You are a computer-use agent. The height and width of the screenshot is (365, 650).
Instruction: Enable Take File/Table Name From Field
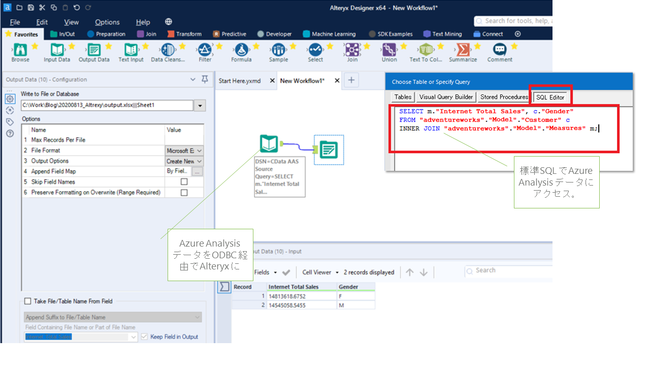pyautogui.click(x=28, y=301)
